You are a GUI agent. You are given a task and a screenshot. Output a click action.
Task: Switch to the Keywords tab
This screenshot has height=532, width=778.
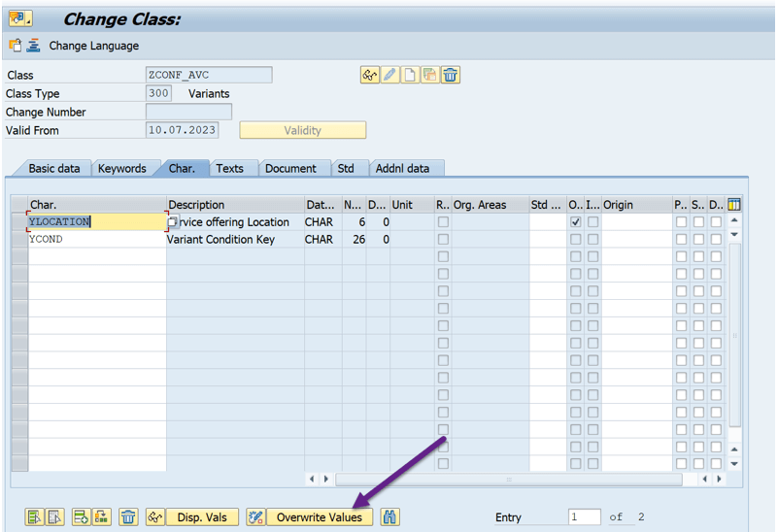[122, 169]
